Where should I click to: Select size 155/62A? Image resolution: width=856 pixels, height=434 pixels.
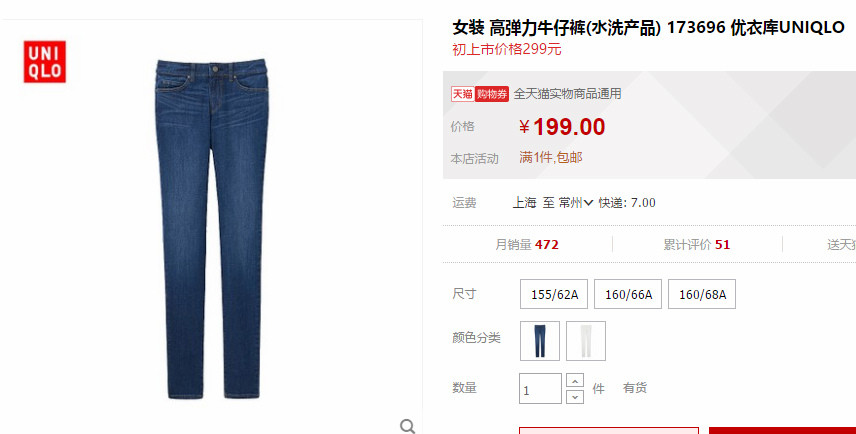pyautogui.click(x=554, y=294)
